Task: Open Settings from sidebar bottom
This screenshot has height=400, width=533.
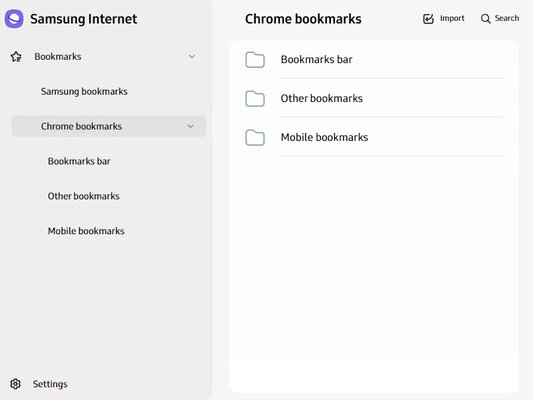Action: (x=50, y=384)
